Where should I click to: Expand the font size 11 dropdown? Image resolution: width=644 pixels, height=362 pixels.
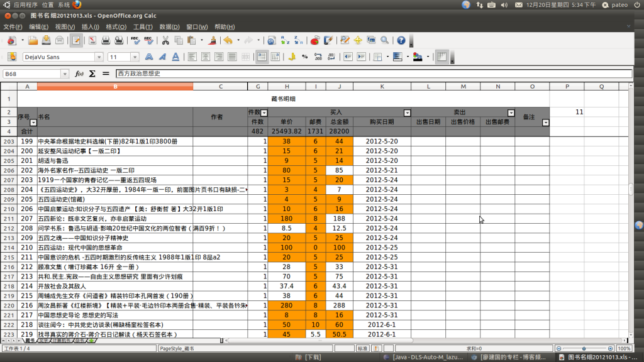135,57
